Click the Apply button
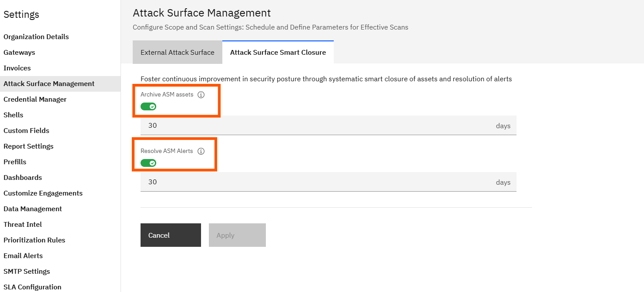This screenshot has height=292, width=644. point(237,235)
